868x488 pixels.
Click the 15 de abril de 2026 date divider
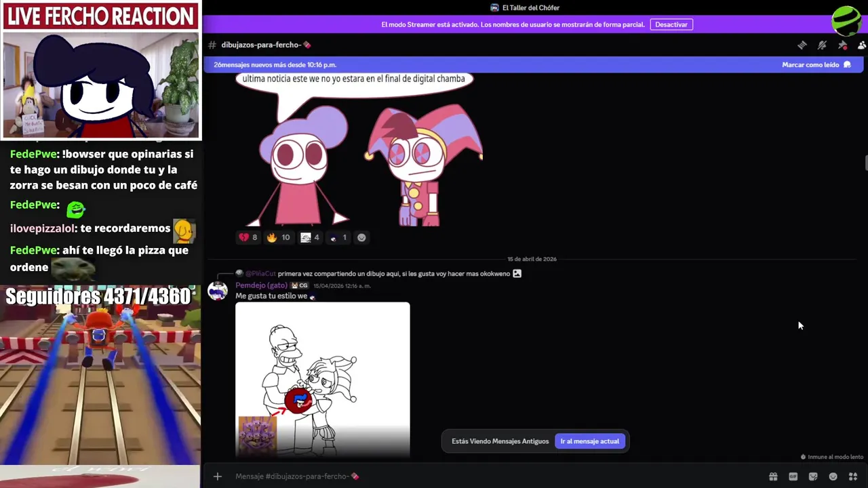click(532, 259)
